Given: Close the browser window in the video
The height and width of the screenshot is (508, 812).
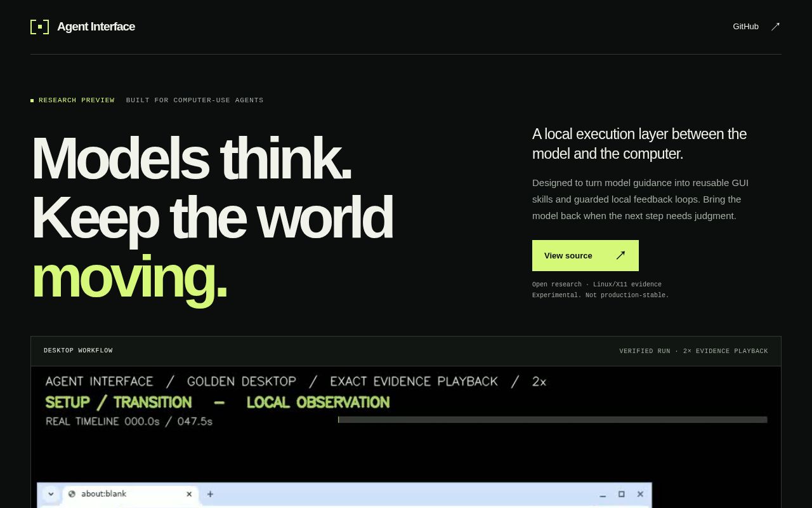Looking at the screenshot, I should pos(640,494).
